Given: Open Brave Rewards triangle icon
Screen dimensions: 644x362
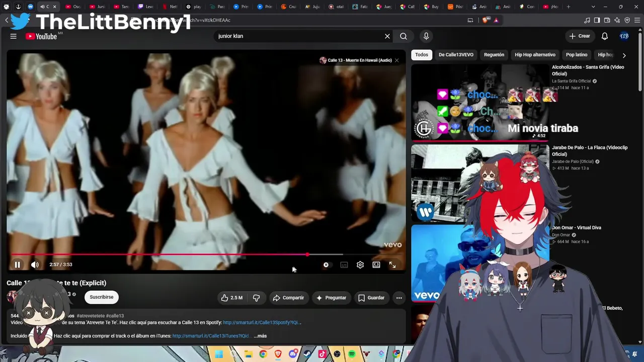Looking at the screenshot, I should click(496, 20).
